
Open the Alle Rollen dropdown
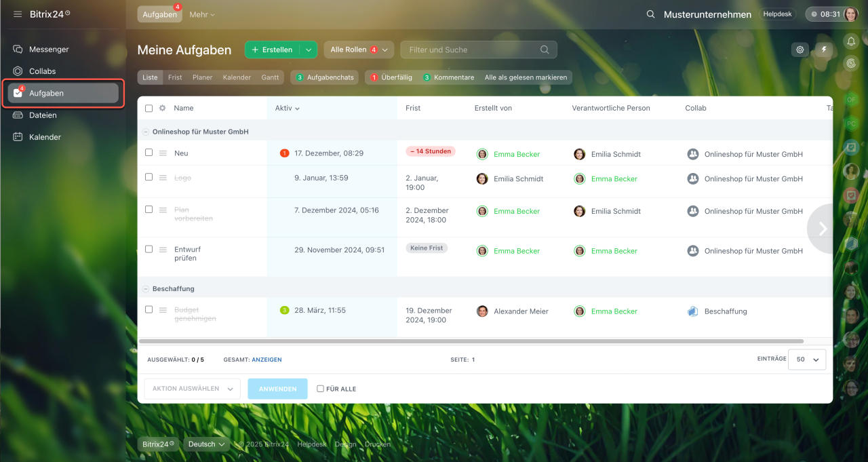click(x=359, y=50)
